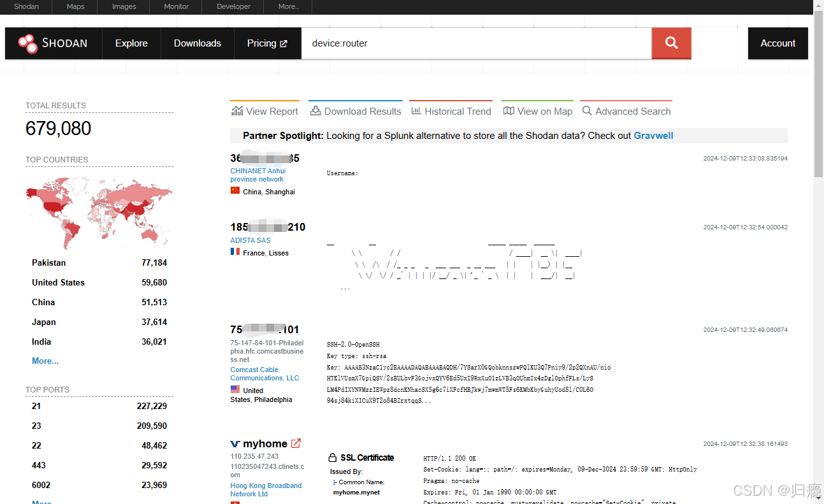Open Advanced Search via magnifier icon
This screenshot has height=504, width=824.
coord(586,110)
